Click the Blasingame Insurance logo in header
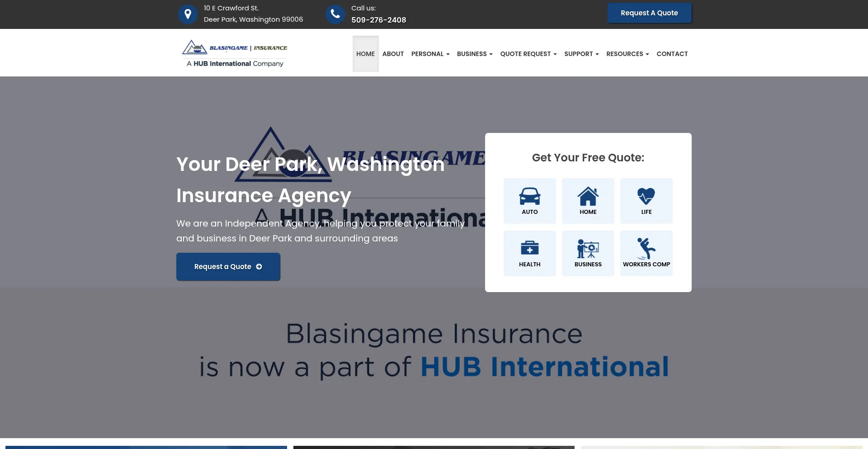The width and height of the screenshot is (868, 449). (235, 53)
